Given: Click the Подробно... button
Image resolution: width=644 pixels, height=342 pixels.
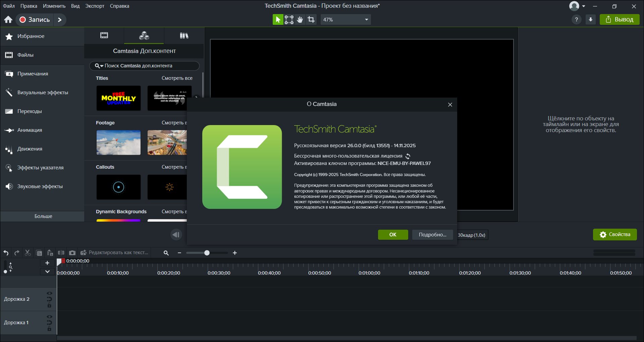Looking at the screenshot, I should click(432, 235).
